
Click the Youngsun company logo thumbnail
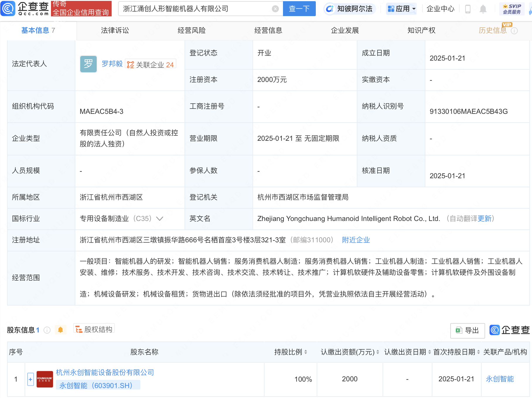click(45, 379)
